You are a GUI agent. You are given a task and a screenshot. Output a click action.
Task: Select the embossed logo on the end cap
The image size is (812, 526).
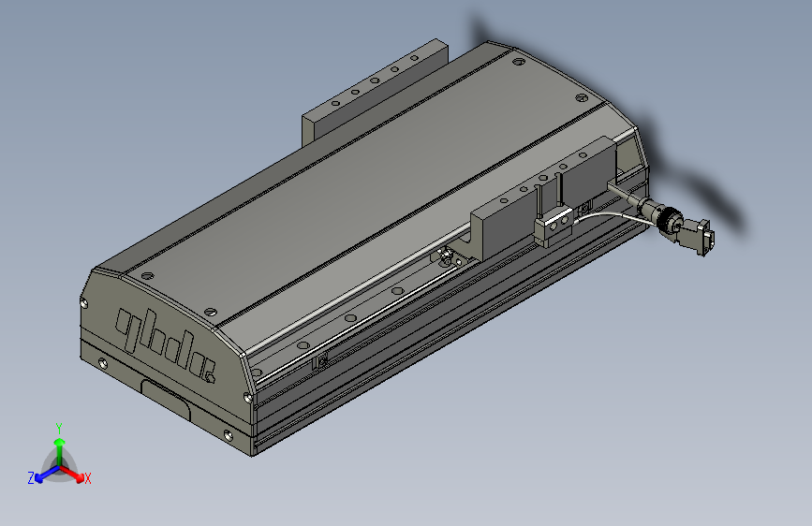click(x=165, y=344)
